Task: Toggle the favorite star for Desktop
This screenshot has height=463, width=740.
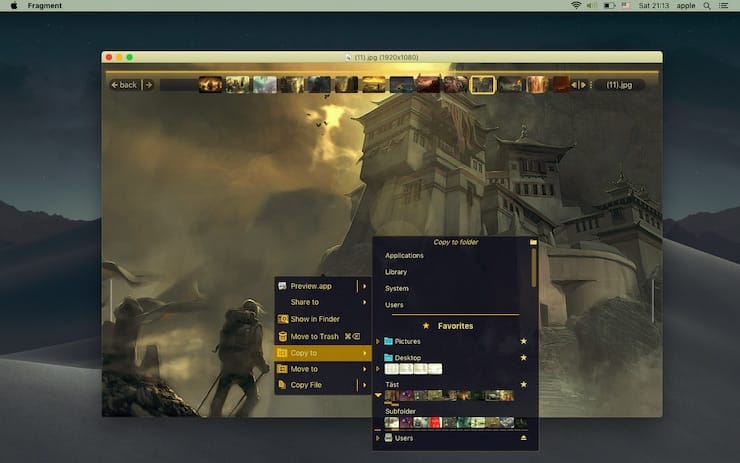Action: [x=523, y=358]
